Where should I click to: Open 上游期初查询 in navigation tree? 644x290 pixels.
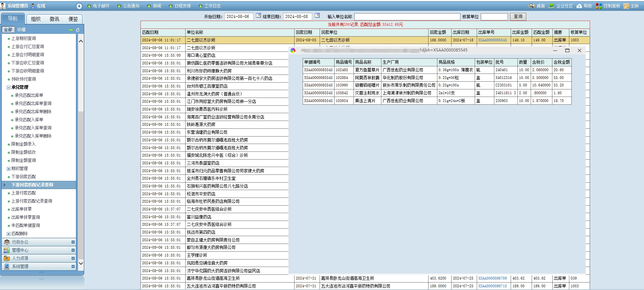coord(23,39)
